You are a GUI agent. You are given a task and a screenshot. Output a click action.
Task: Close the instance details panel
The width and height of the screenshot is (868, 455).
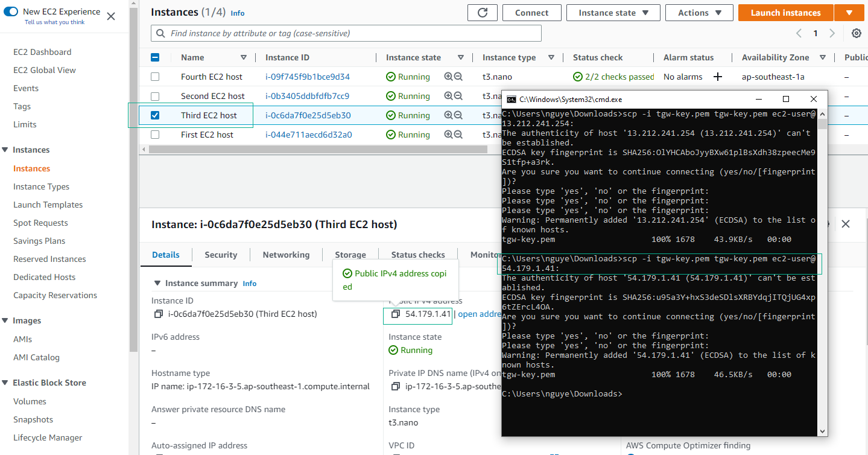coord(846,224)
